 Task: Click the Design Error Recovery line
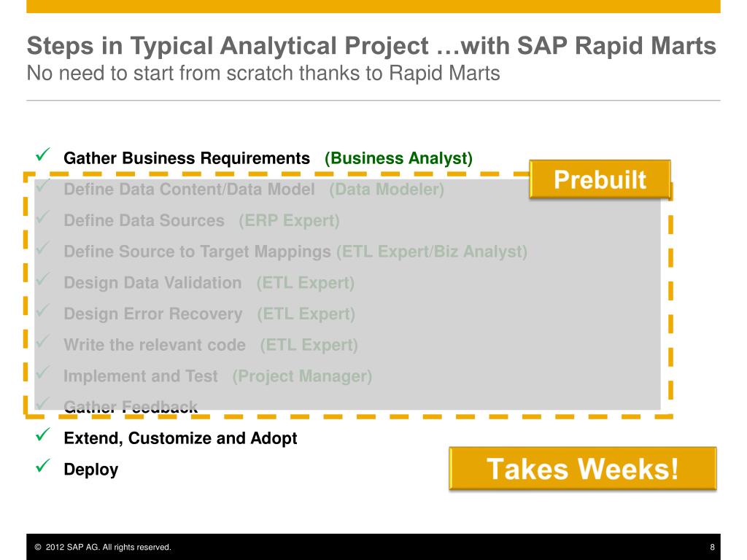pos(209,314)
